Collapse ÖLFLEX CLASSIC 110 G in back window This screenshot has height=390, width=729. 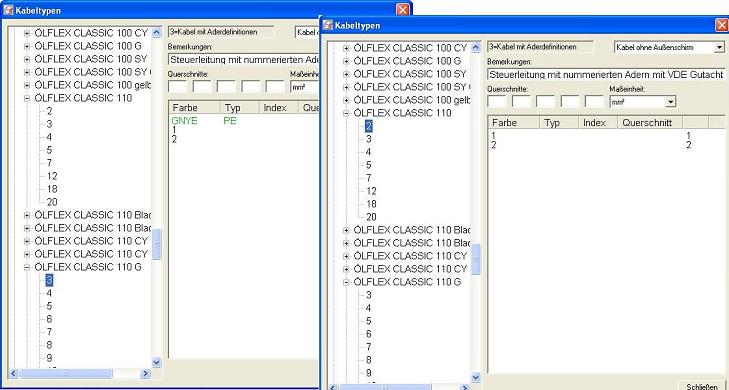[27, 267]
